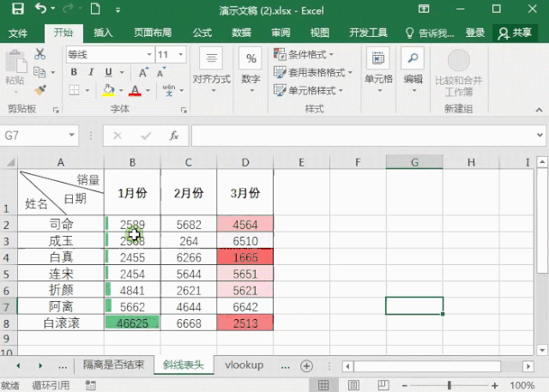Open 单元格 cells group button
The height and width of the screenshot is (392, 549).
pos(378,70)
